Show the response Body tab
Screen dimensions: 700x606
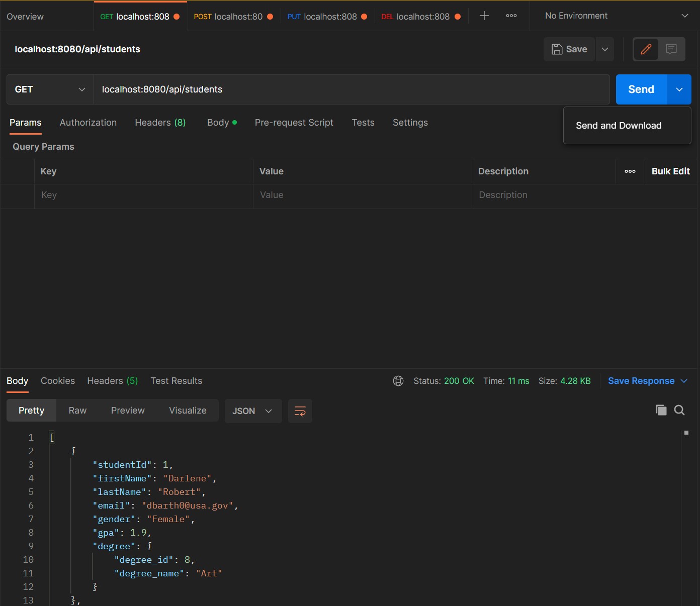coord(18,381)
